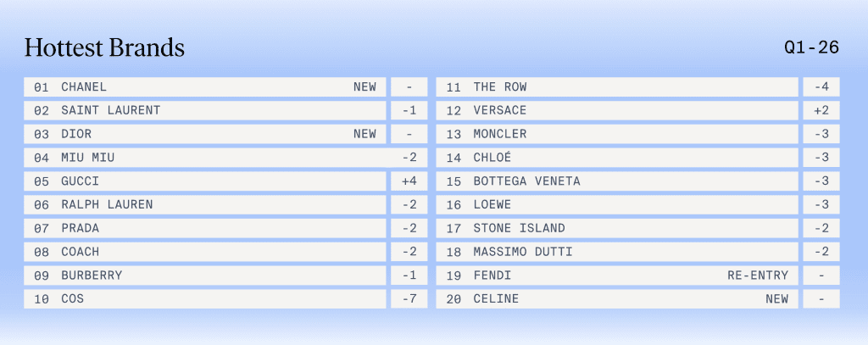Select the Gucci brand row
Image resolution: width=868 pixels, height=345 pixels.
(x=204, y=181)
